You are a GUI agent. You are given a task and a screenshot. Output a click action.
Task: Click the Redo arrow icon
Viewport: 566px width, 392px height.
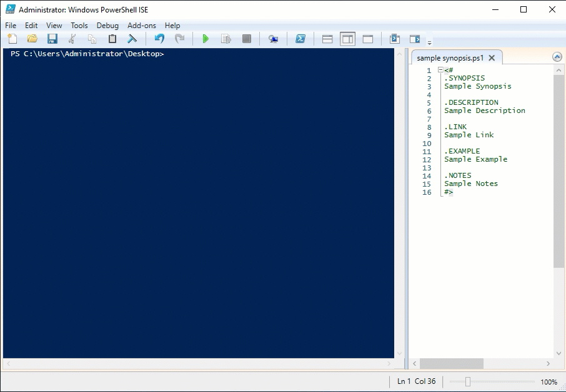coord(179,39)
